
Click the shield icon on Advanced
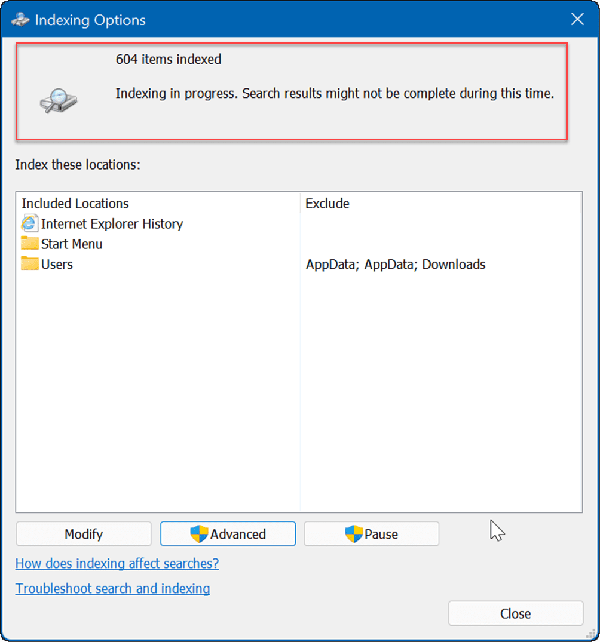[197, 534]
